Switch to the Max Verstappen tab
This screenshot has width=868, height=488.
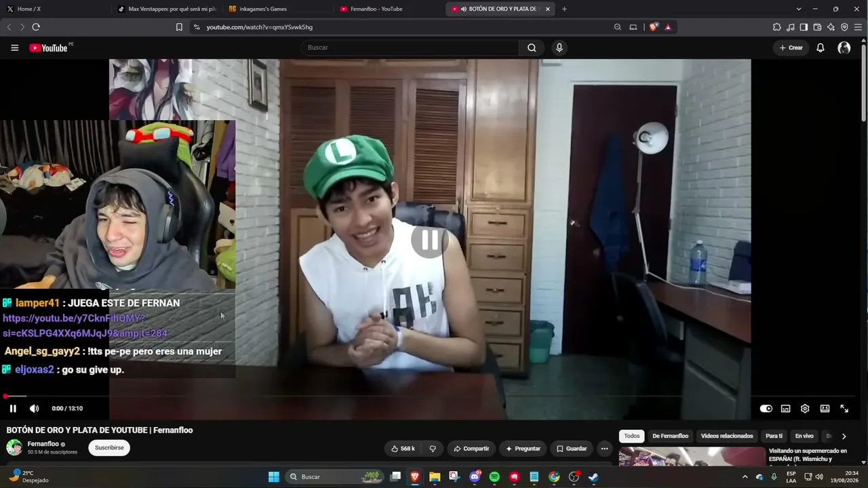coord(165,9)
